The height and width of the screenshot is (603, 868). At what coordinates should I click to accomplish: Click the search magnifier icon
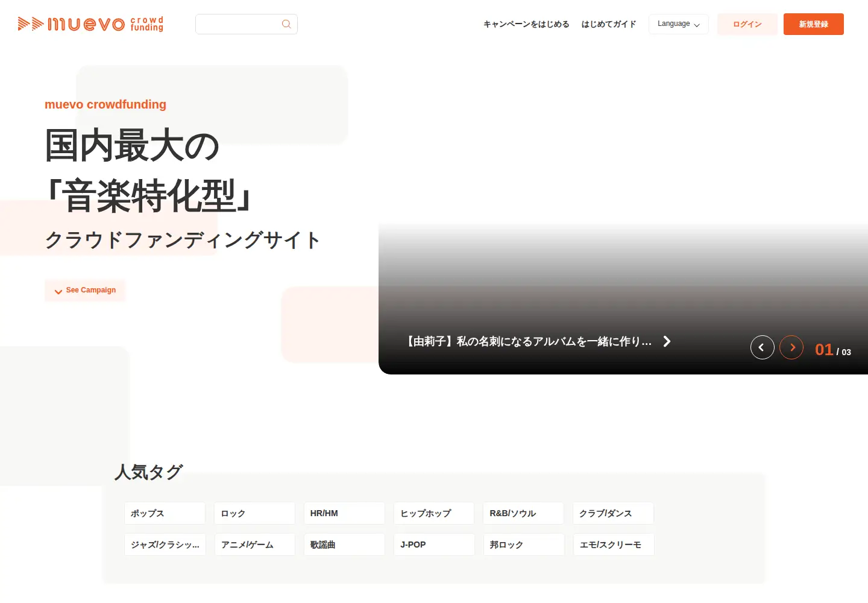coord(286,24)
